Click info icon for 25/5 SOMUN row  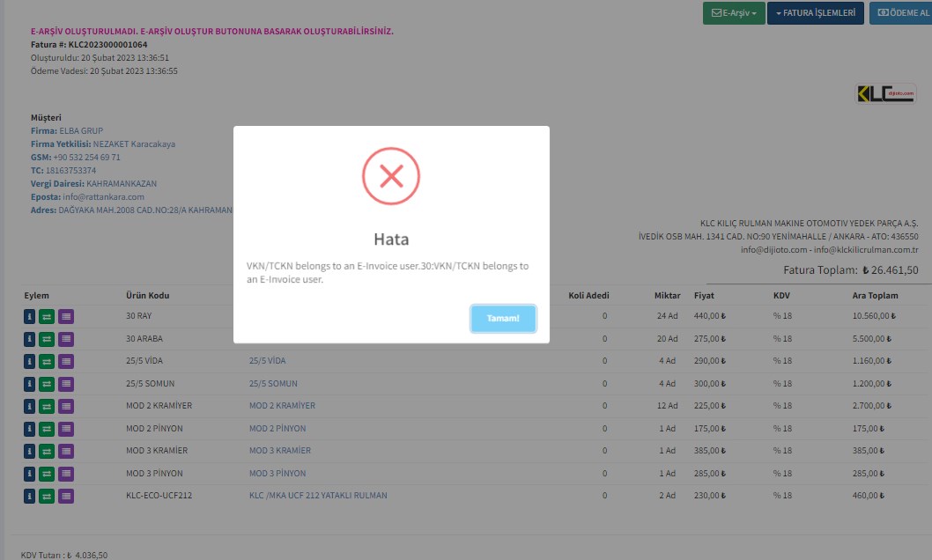point(30,384)
